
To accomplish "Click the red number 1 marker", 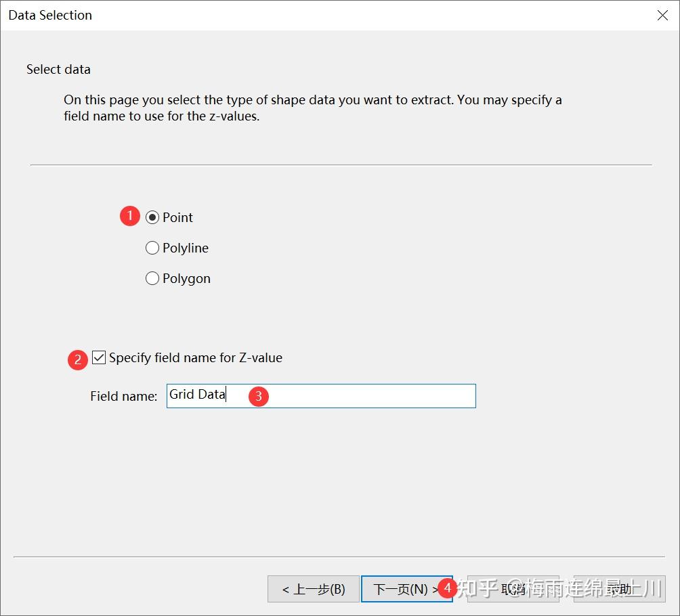I will click(130, 217).
